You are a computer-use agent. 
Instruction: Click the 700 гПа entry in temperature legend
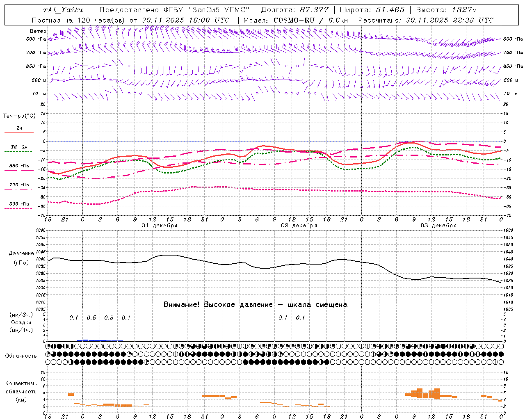coord(19,185)
